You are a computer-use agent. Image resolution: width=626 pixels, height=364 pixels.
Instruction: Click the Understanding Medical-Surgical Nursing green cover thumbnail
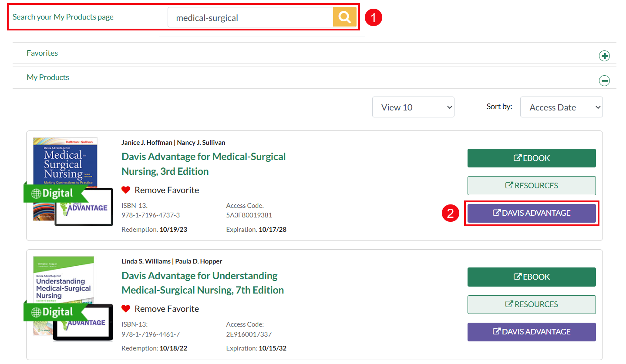click(x=64, y=278)
